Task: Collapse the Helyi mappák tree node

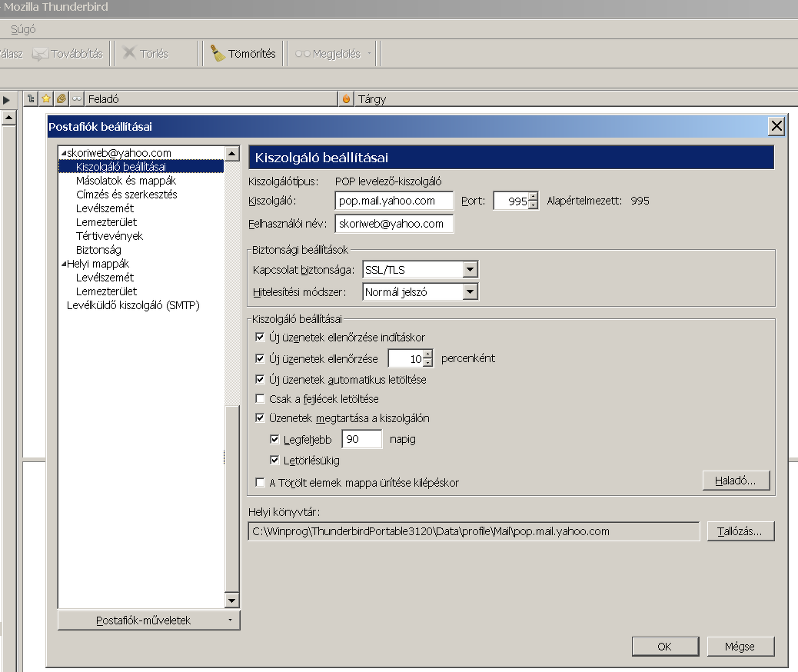Action: (x=64, y=264)
